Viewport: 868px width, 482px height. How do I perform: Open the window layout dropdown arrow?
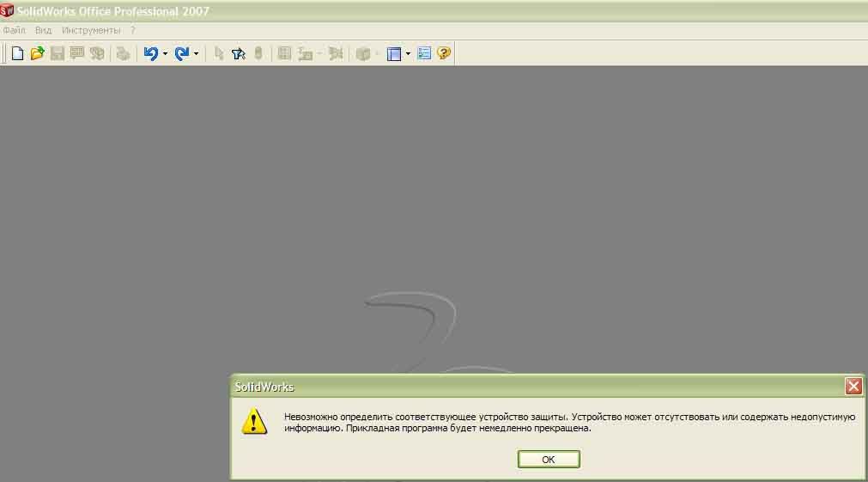tap(408, 54)
